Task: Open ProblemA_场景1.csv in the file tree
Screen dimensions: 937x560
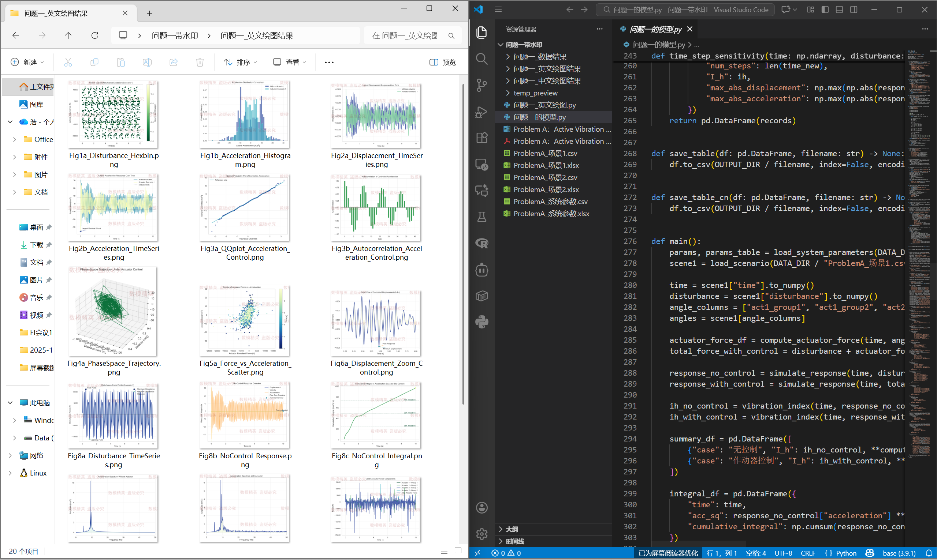Action: click(545, 153)
